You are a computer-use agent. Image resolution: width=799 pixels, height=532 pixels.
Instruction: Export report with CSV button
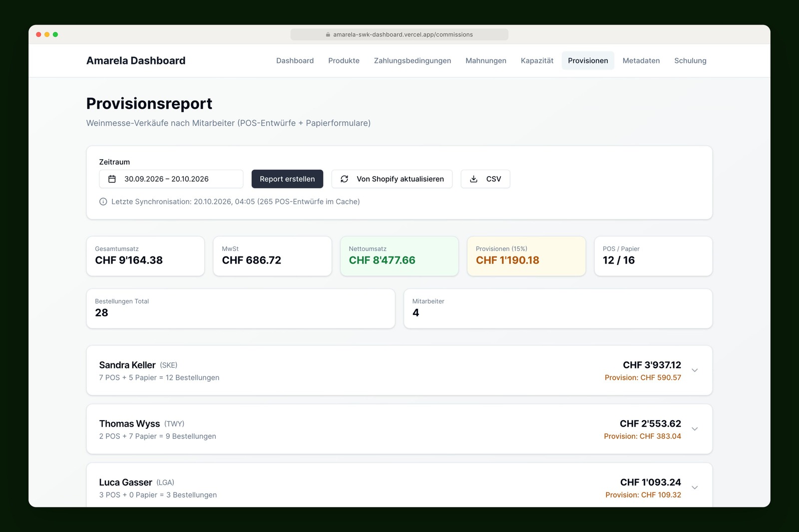[485, 179]
